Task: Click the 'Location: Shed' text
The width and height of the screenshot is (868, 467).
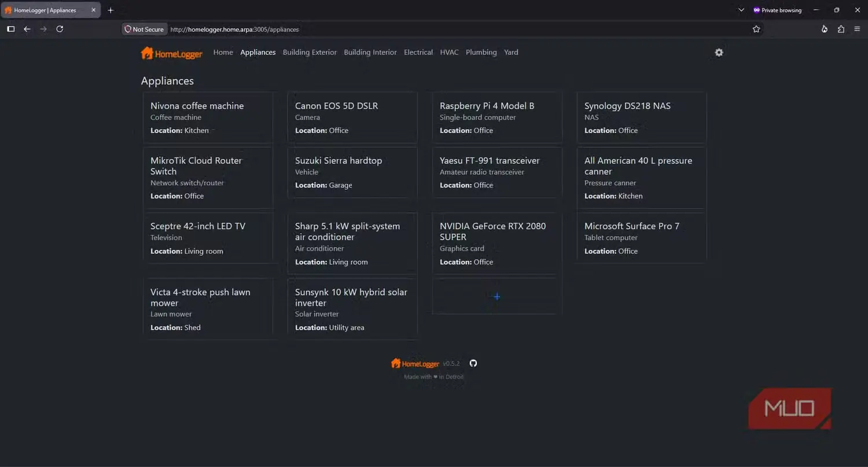Action: click(x=175, y=328)
